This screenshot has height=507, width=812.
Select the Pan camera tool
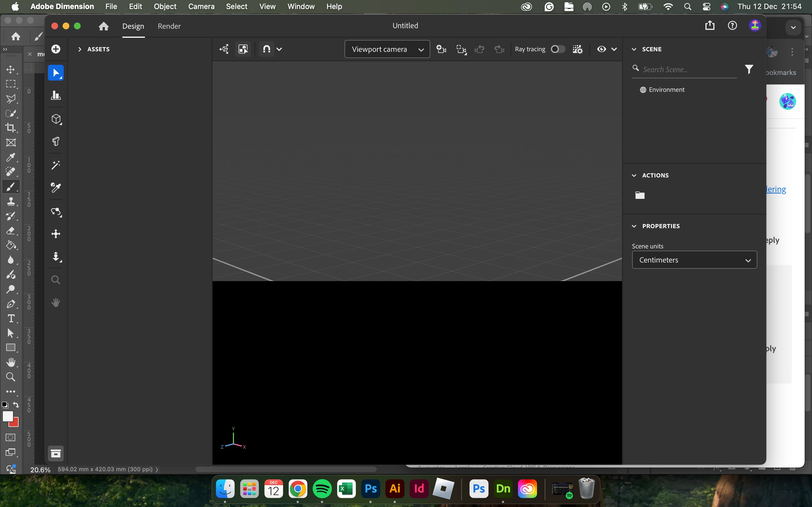[x=56, y=234]
